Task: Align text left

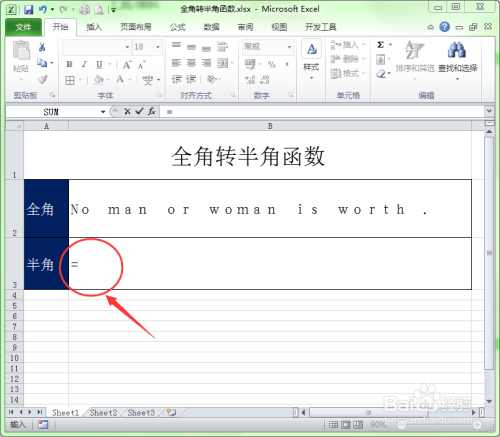Action: point(176,63)
